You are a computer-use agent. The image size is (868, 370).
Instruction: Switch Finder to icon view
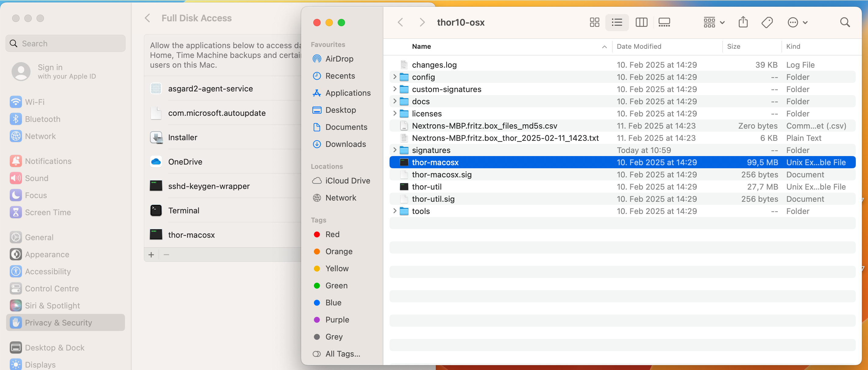pyautogui.click(x=594, y=23)
